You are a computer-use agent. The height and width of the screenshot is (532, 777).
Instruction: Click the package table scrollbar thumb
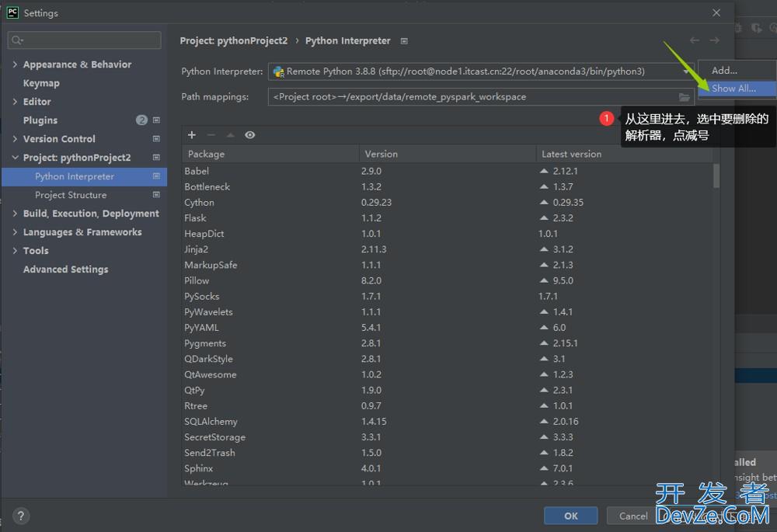716,176
